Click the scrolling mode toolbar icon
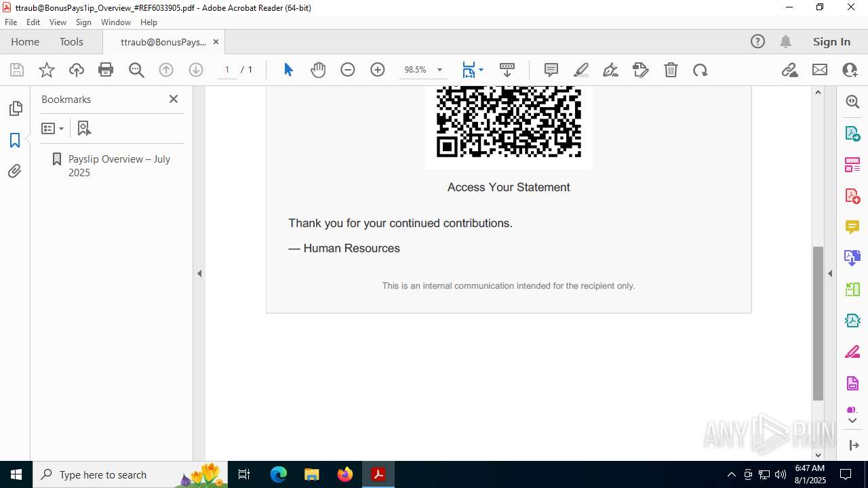 tap(507, 70)
